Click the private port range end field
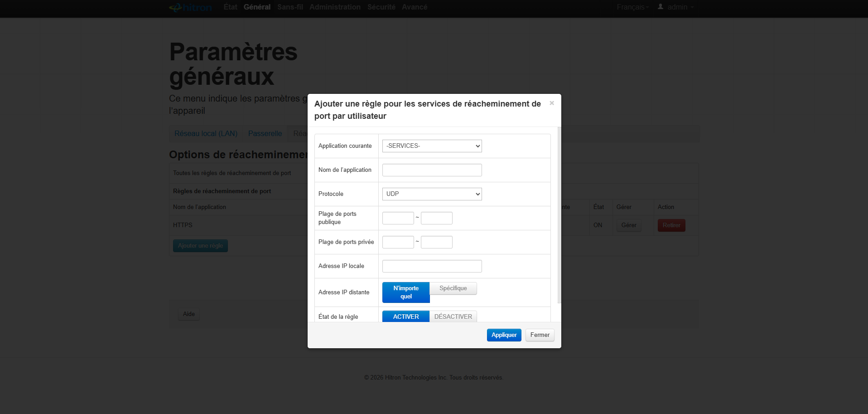This screenshot has width=868, height=414. click(x=436, y=242)
